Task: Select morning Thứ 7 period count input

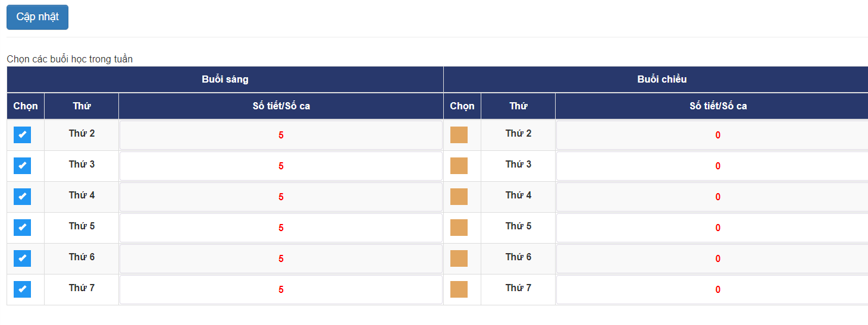Action: point(281,290)
